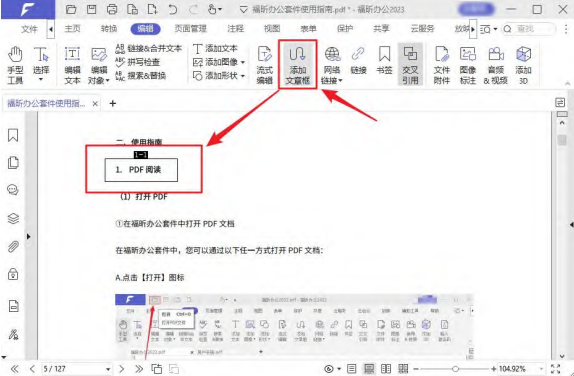Open the signature pen panel in sidebar
Screen dimensions: 574x376
(13, 335)
